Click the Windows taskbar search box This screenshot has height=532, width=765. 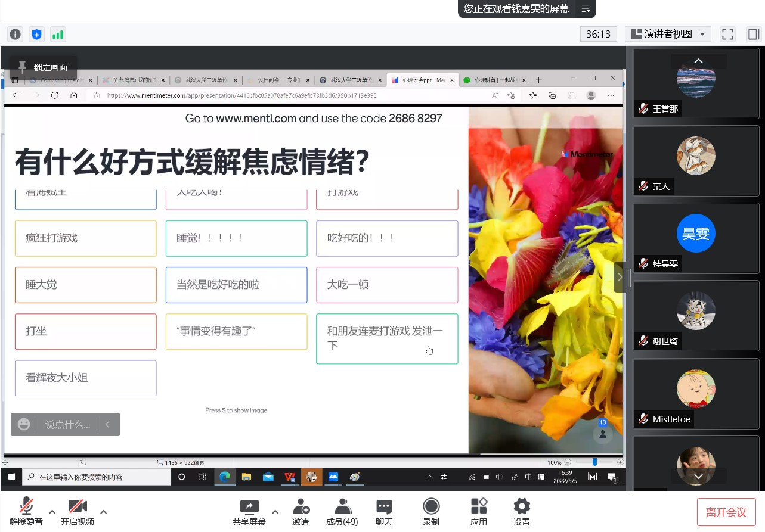pos(95,477)
